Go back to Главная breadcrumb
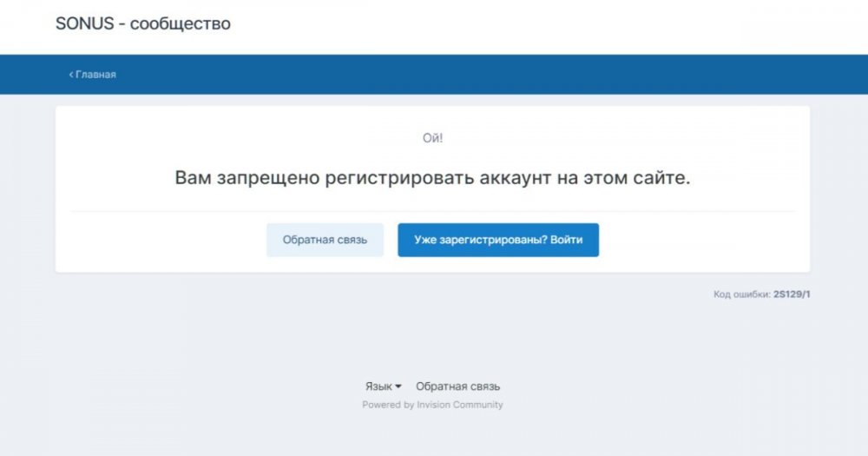Screen dimensions: 868x456 [x=95, y=75]
